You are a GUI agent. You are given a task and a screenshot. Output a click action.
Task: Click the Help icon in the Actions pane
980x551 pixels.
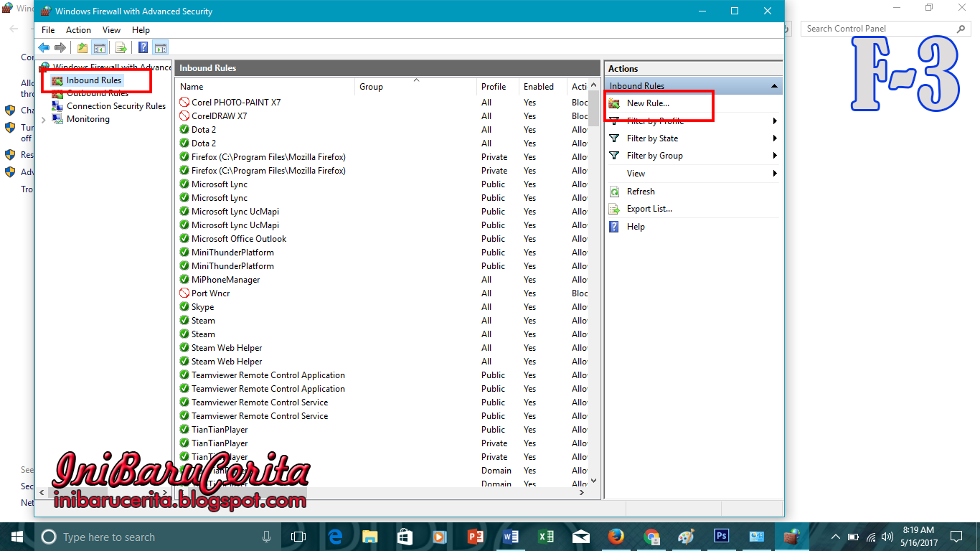(x=614, y=227)
